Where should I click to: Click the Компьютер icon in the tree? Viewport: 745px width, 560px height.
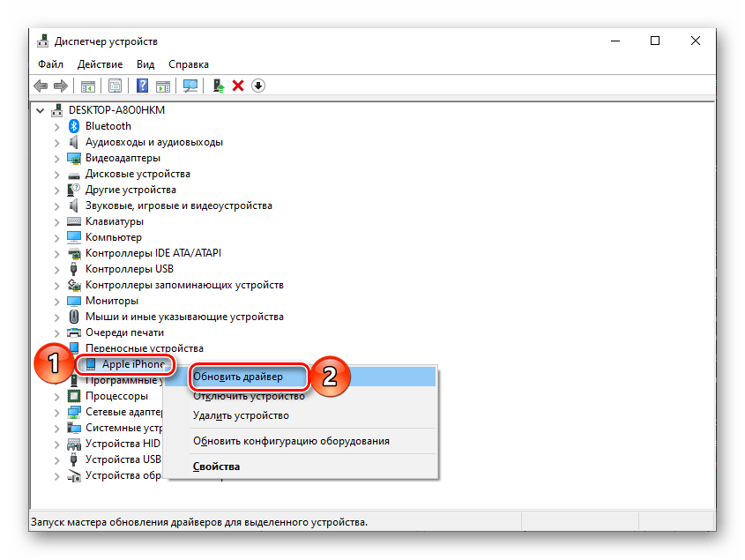coord(74,237)
